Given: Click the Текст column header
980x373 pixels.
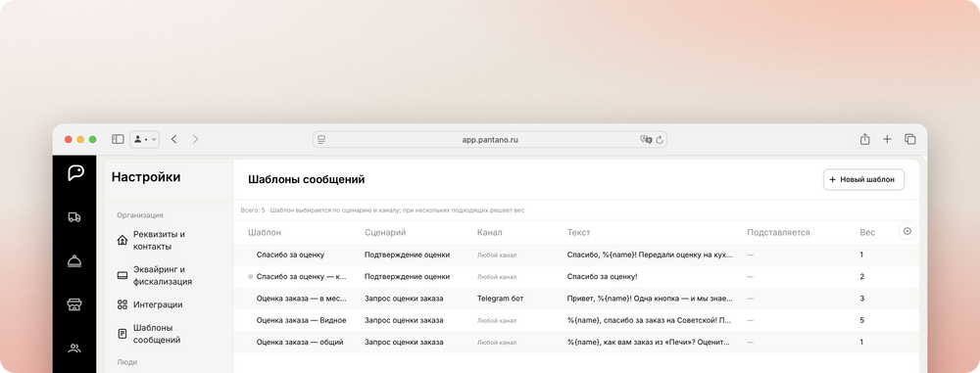Looking at the screenshot, I should (x=579, y=232).
